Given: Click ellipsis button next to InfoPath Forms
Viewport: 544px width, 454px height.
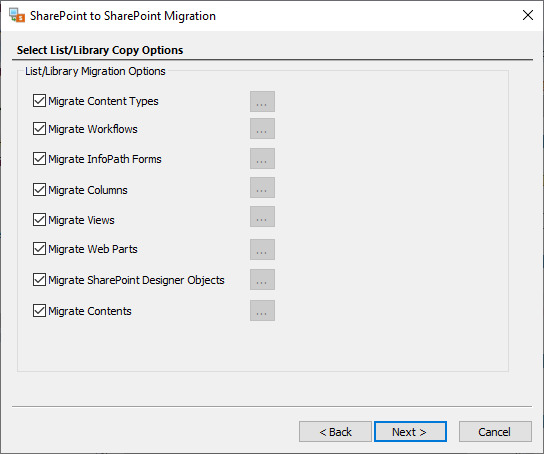Looking at the screenshot, I should pyautogui.click(x=262, y=159).
